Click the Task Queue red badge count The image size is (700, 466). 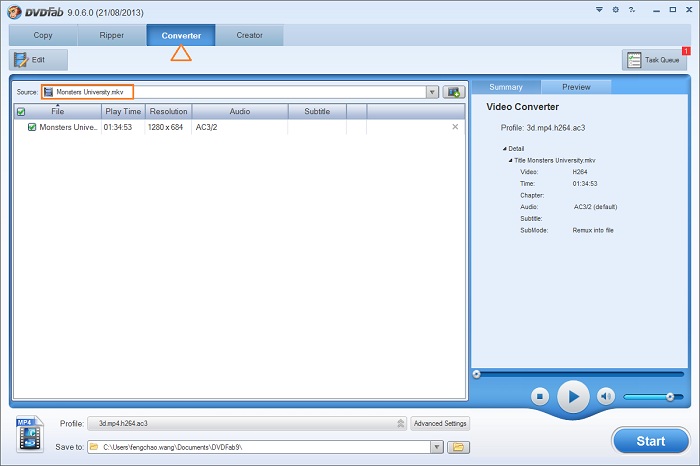(x=686, y=51)
